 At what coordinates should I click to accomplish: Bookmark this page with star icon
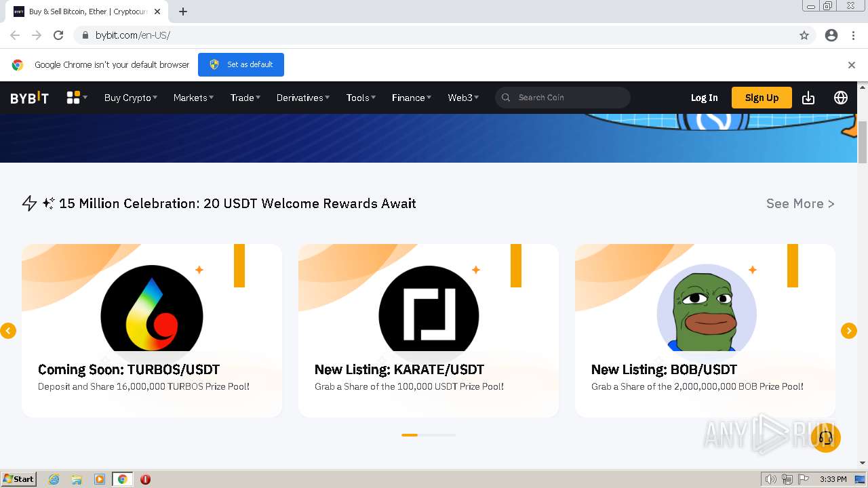[804, 35]
